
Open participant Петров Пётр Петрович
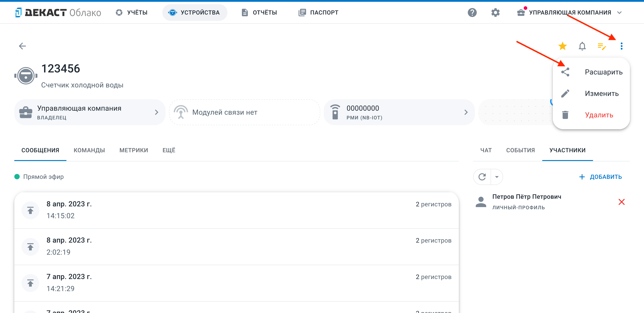551,202
